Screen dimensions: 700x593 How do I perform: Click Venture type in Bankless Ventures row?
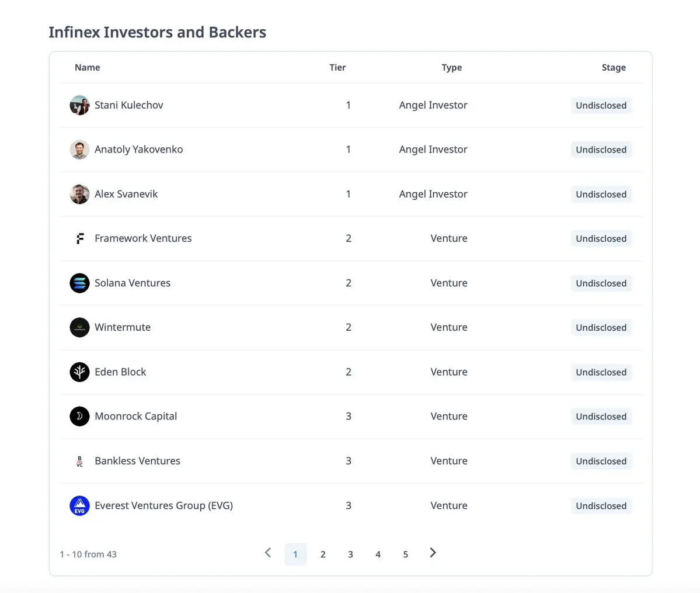[x=448, y=461]
